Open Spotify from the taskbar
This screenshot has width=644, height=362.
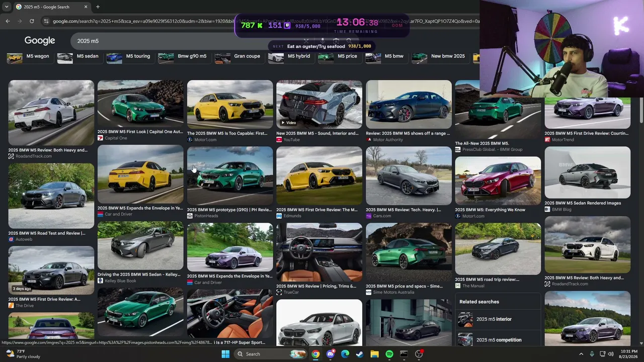(x=389, y=354)
